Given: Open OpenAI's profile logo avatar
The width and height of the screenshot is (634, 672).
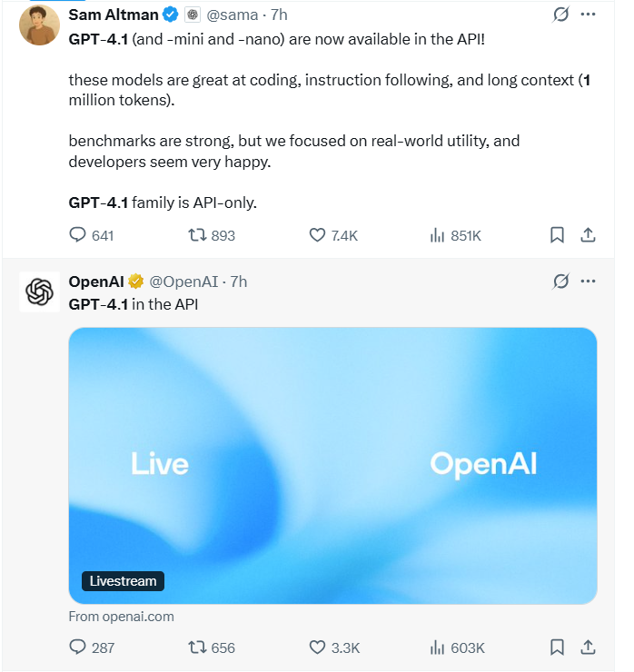Looking at the screenshot, I should pos(40,292).
